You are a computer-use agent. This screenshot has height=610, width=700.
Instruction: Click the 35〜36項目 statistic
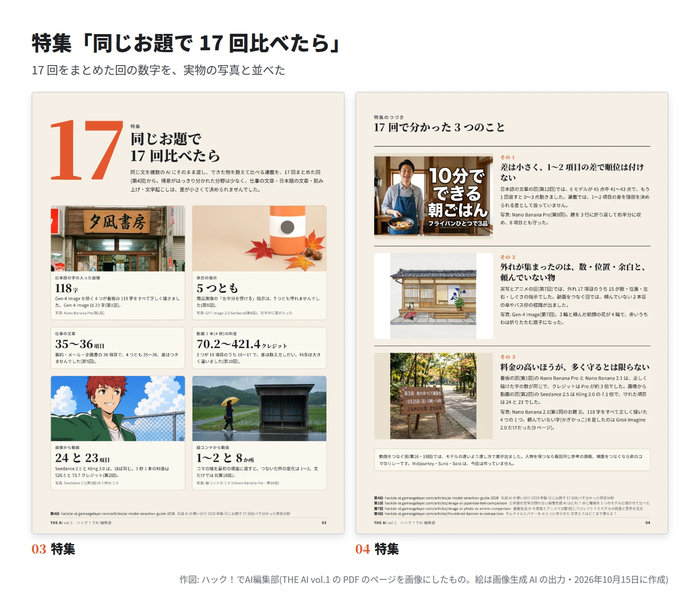coord(80,344)
